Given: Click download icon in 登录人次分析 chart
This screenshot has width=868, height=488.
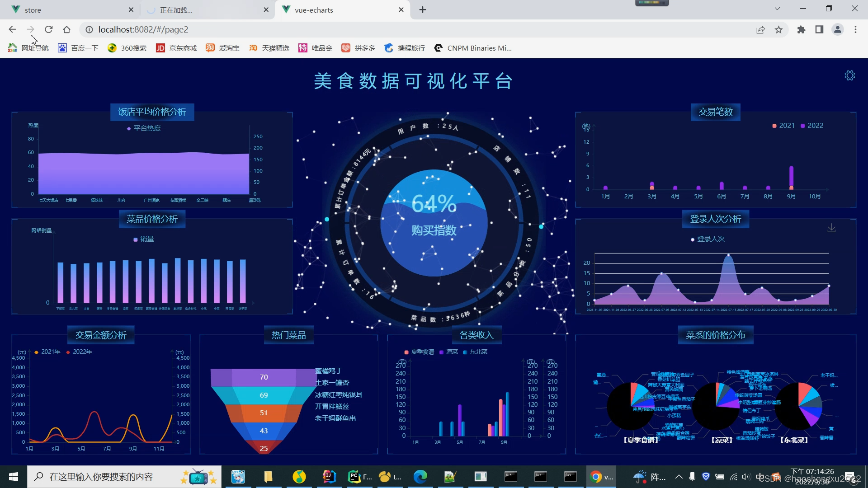Looking at the screenshot, I should click(x=831, y=228).
